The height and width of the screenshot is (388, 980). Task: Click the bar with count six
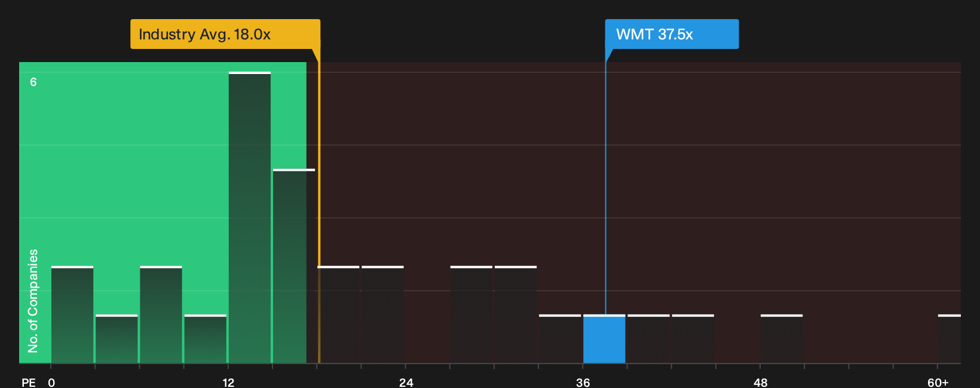[250, 217]
